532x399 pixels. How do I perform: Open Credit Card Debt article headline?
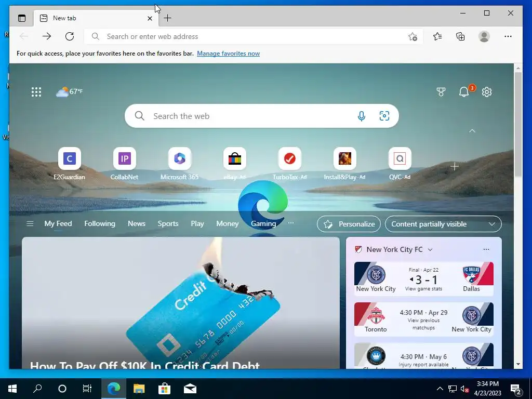click(145, 365)
